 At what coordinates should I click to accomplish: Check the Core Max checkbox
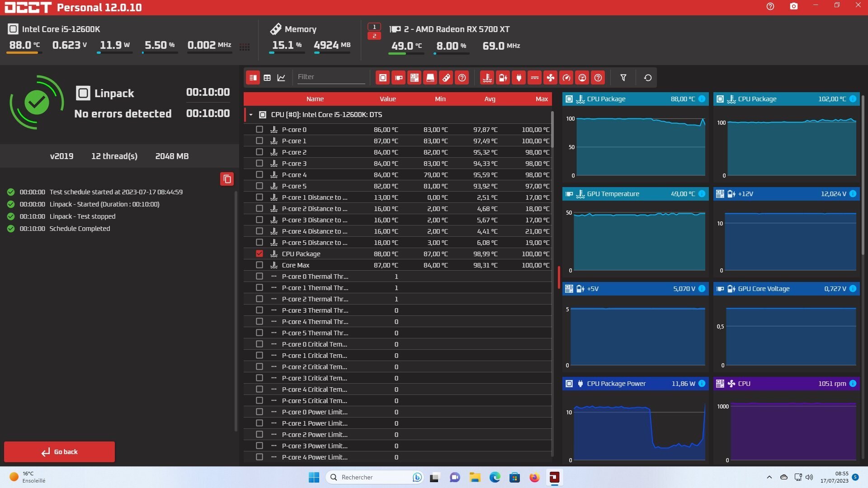click(x=259, y=265)
